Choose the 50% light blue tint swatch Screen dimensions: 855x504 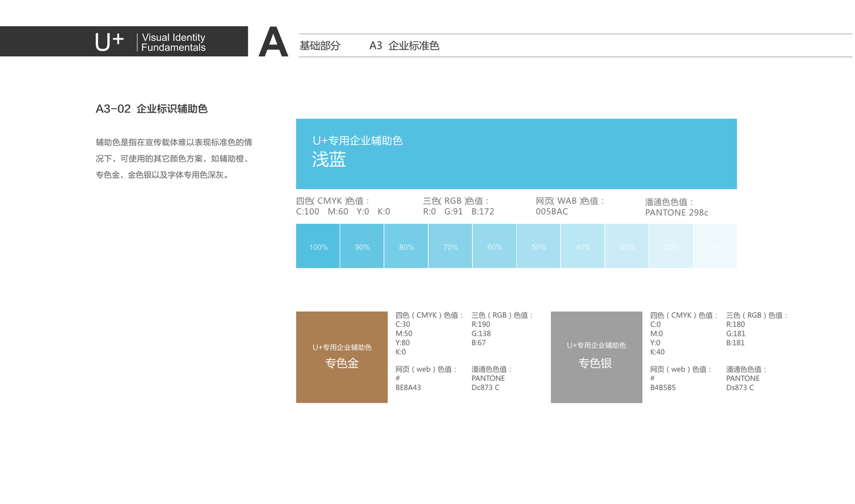click(539, 246)
